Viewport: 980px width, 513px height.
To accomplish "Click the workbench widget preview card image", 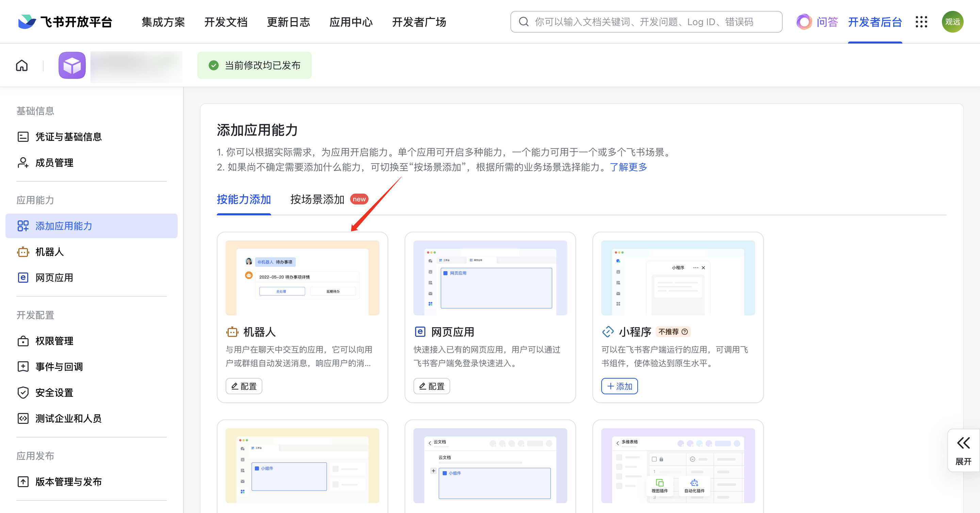I will coord(302,465).
